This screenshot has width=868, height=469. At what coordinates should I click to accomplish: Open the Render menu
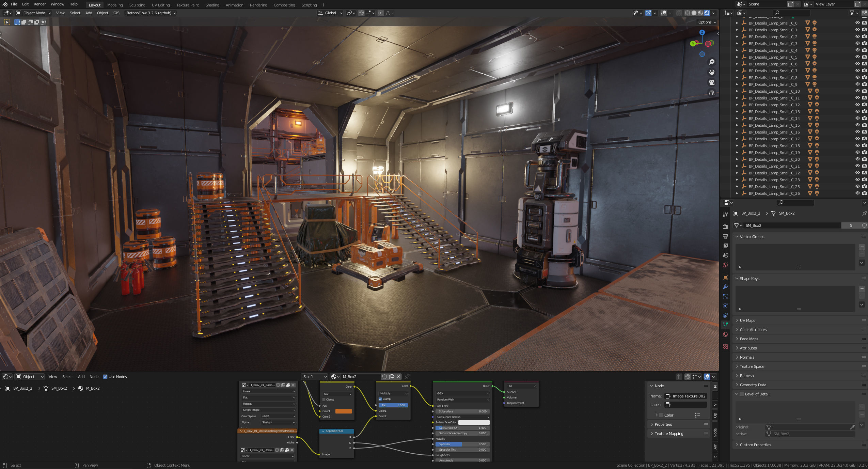click(40, 4)
